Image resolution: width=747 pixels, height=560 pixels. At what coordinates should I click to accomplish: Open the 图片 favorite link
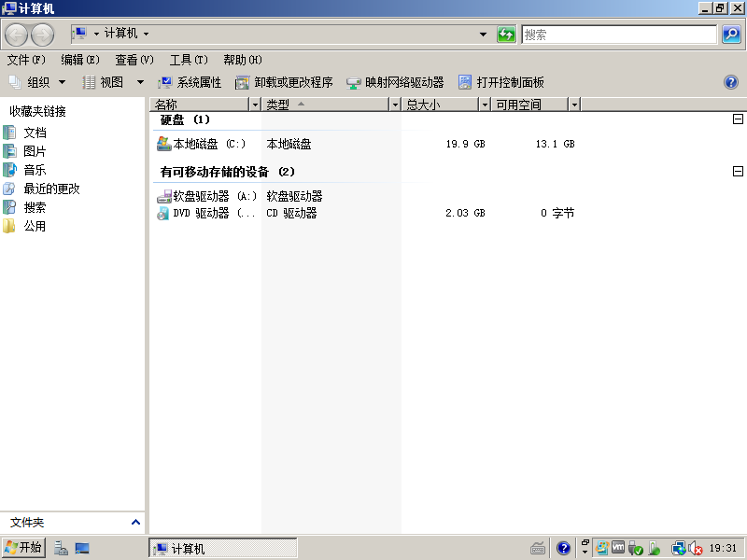[x=25, y=151]
